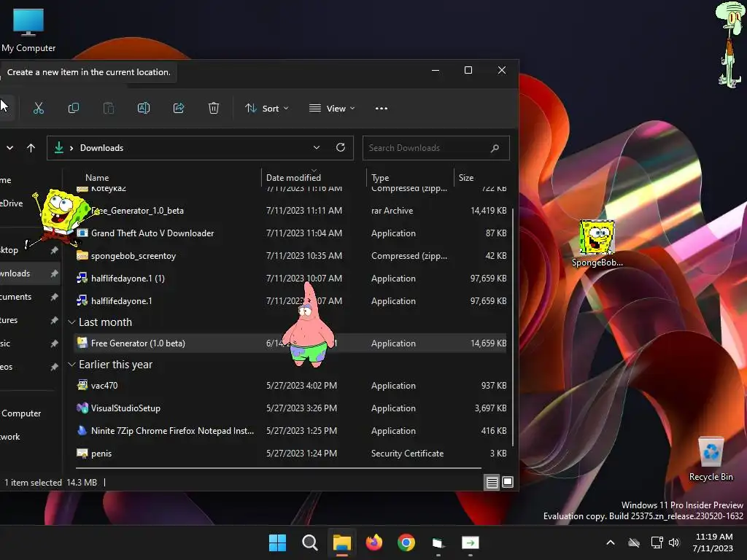This screenshot has width=747, height=560.
Task: Select Free_Generator_1.0_beta rar archive
Action: pos(290,211)
